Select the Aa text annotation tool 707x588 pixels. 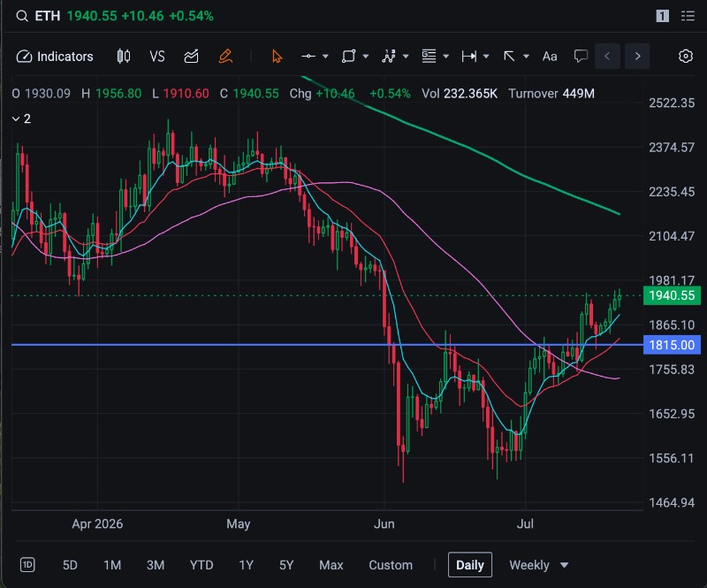(x=549, y=57)
